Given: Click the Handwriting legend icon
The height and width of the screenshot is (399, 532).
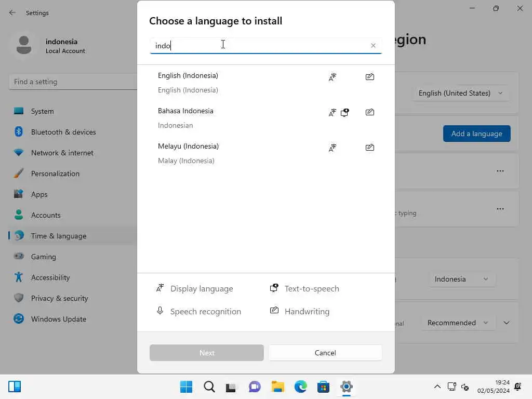Looking at the screenshot, I should [x=274, y=310].
